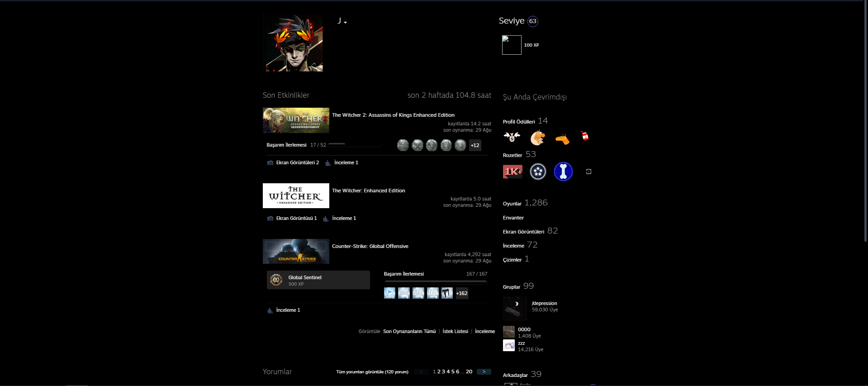Click the small square badge after the bone
The width and height of the screenshot is (868, 386).
click(x=588, y=172)
